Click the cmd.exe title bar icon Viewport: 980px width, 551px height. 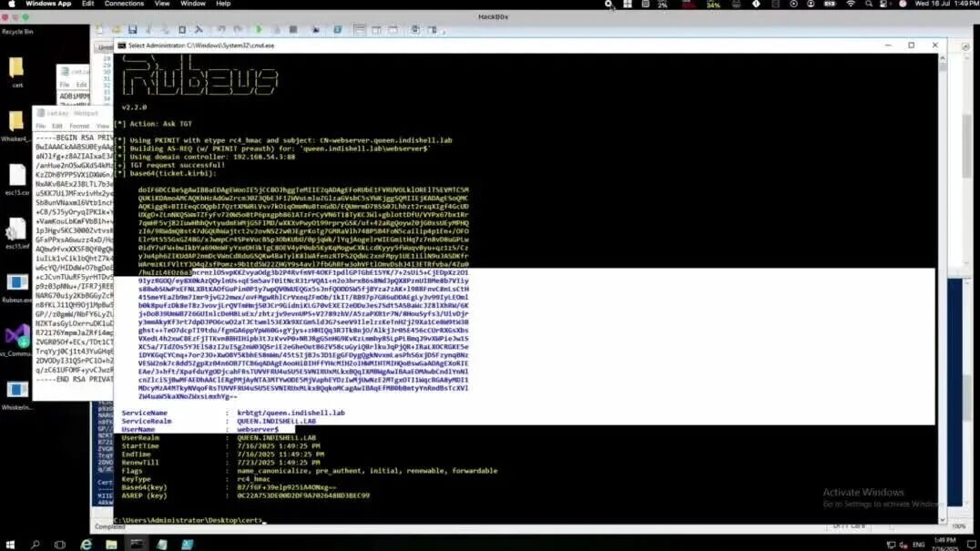click(122, 46)
